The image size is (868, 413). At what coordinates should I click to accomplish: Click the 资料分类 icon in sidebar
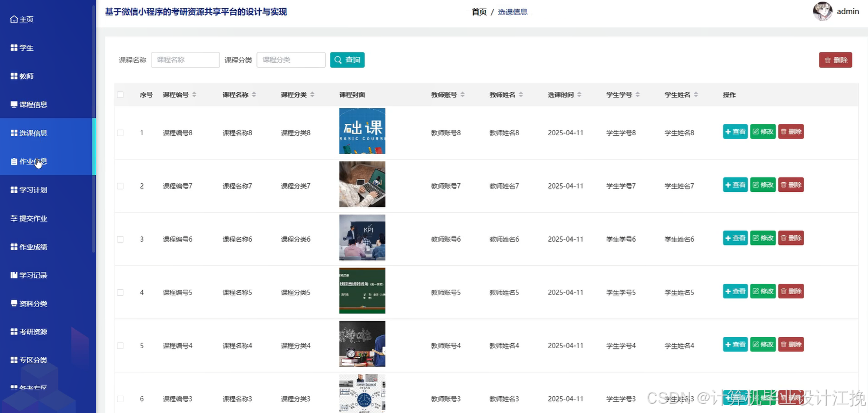coord(14,303)
